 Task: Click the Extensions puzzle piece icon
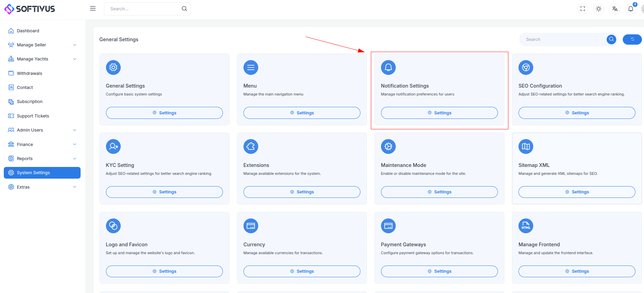point(251,147)
